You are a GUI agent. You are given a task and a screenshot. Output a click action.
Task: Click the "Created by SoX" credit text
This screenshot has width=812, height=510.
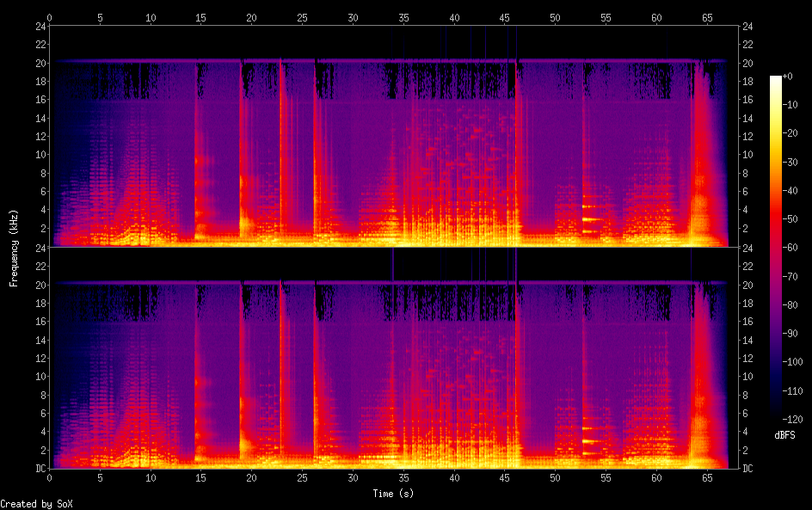tap(34, 504)
